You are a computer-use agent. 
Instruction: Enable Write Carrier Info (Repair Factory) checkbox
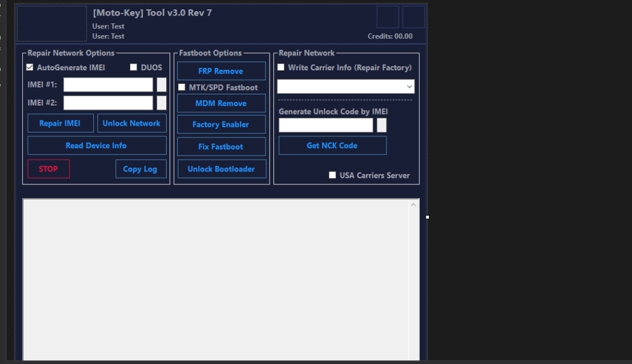281,67
